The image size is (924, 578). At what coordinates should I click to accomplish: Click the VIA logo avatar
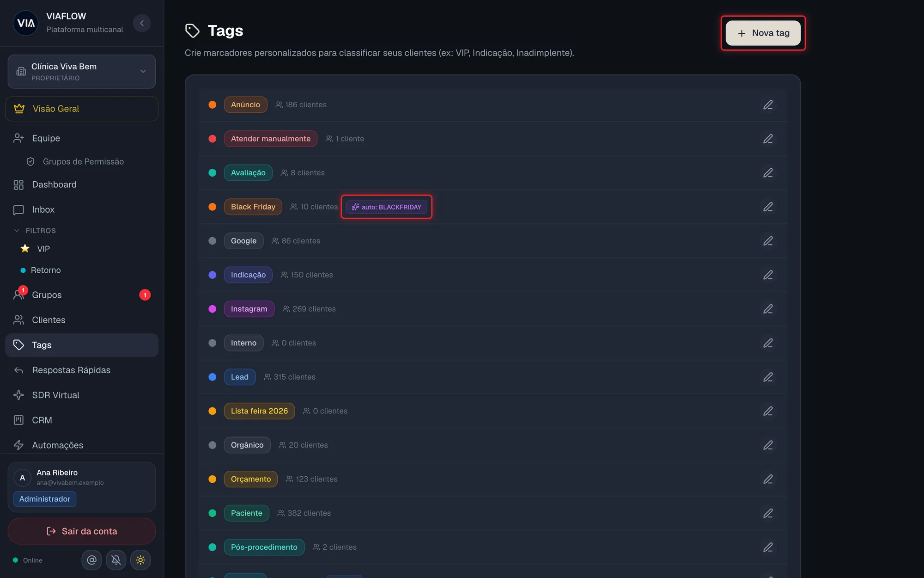[x=26, y=23]
